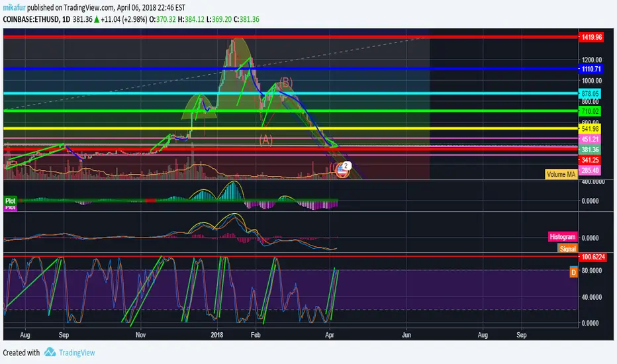Screen dimensions: 617x364
Task: Click the Feb time axis label
Action: coord(256,335)
